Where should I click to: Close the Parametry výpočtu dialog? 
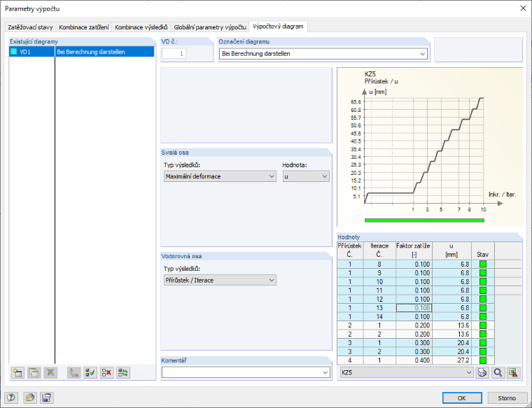pos(523,8)
